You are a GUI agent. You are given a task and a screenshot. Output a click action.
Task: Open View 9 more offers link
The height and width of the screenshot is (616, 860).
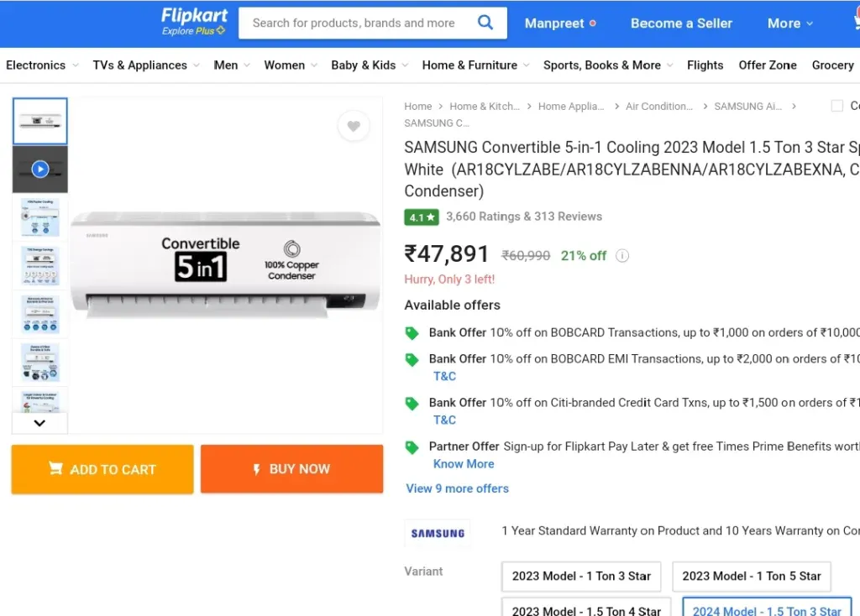(457, 488)
